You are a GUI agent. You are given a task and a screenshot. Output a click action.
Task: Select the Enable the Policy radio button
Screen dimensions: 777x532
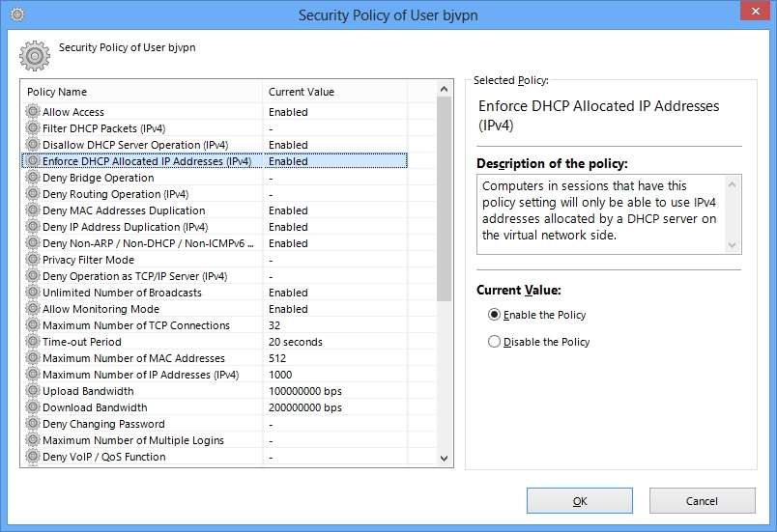[494, 315]
